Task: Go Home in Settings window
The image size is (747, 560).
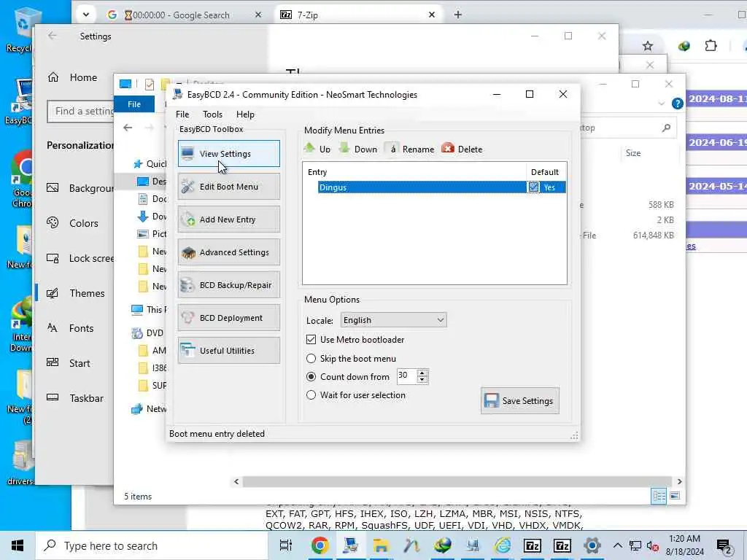Action: point(72,77)
